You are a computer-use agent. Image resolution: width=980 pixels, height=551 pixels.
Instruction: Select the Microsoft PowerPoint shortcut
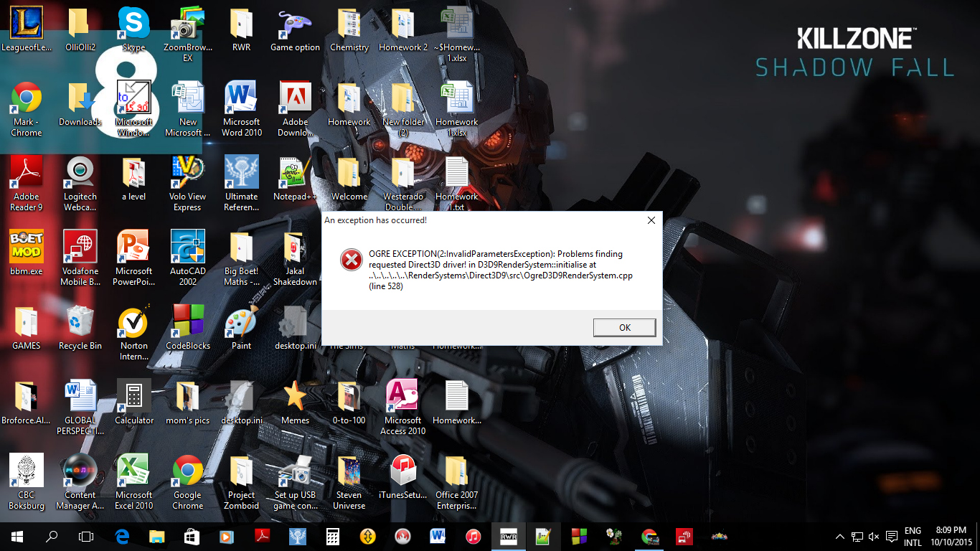point(134,258)
